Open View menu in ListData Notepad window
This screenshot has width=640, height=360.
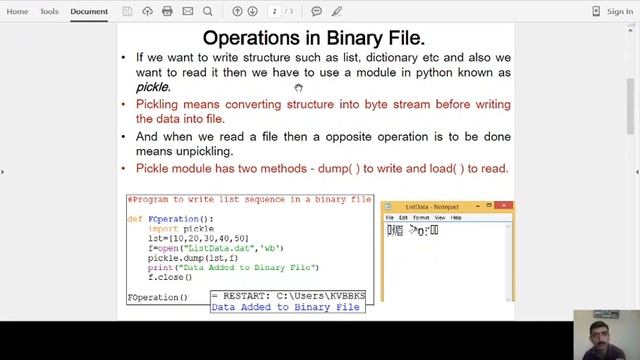(x=440, y=218)
